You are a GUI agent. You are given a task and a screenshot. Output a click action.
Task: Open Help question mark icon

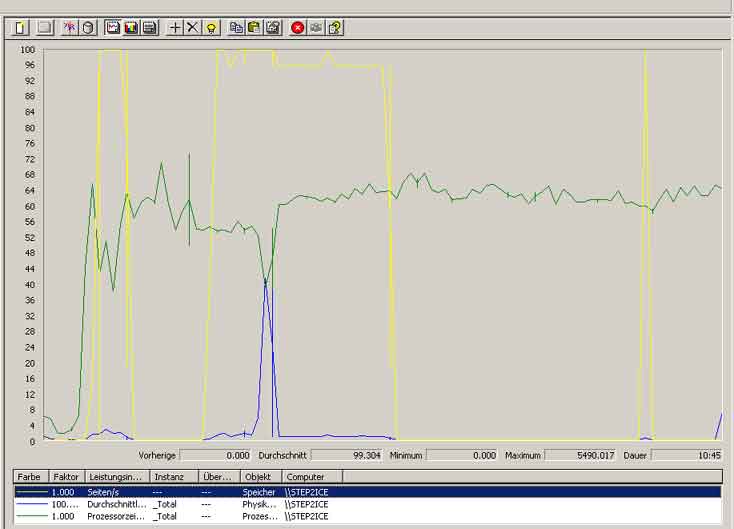point(335,28)
